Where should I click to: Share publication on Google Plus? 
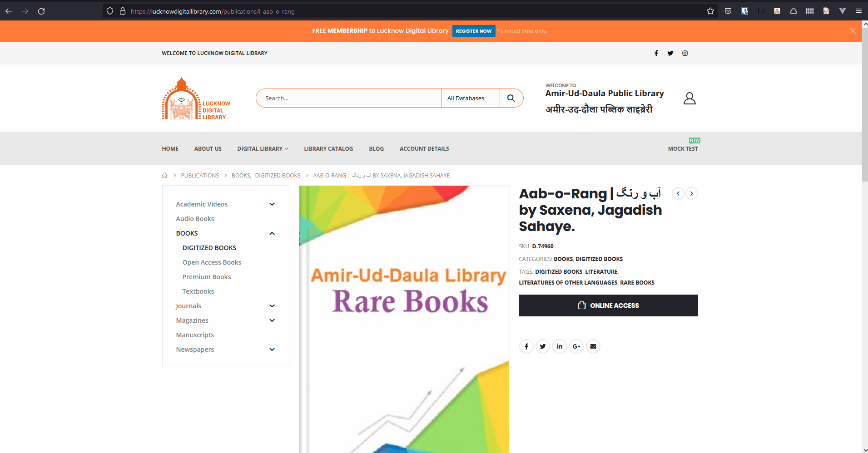point(576,346)
